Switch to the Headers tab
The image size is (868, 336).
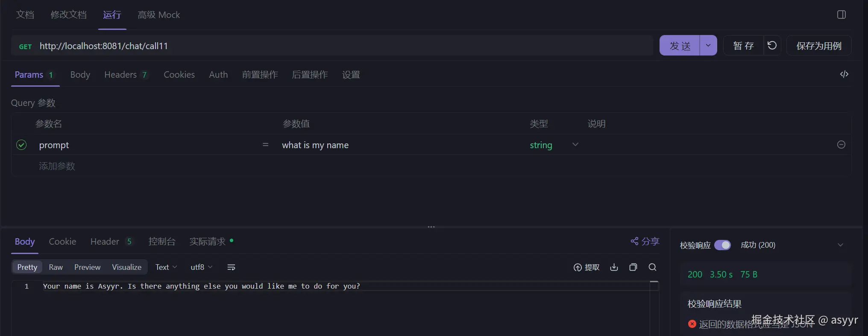[x=121, y=75]
